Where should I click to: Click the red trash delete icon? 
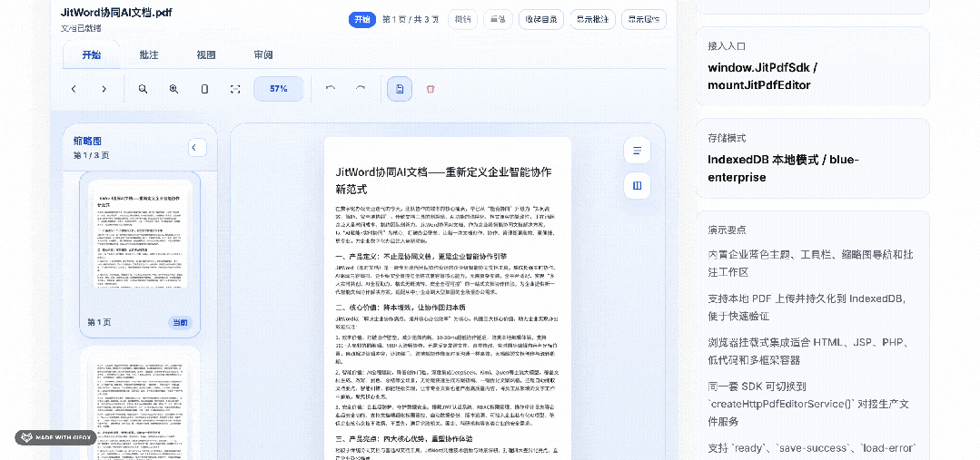pyautogui.click(x=430, y=89)
